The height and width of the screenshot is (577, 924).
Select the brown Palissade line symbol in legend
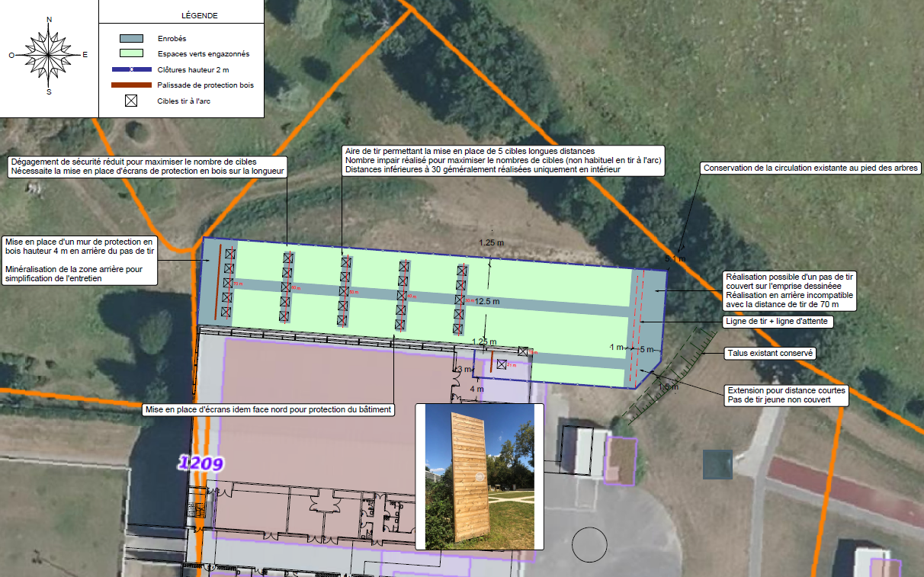(131, 85)
